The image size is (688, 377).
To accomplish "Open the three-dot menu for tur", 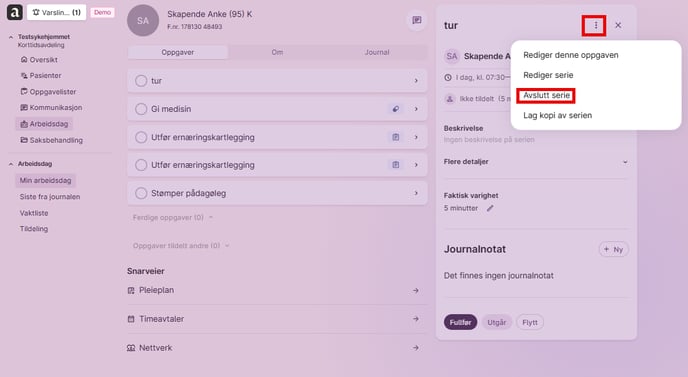I will pos(595,25).
